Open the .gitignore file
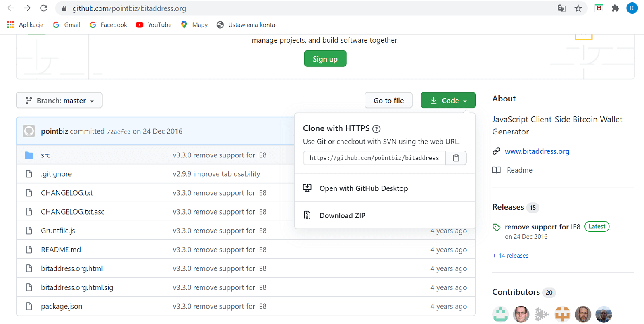 [x=56, y=174]
